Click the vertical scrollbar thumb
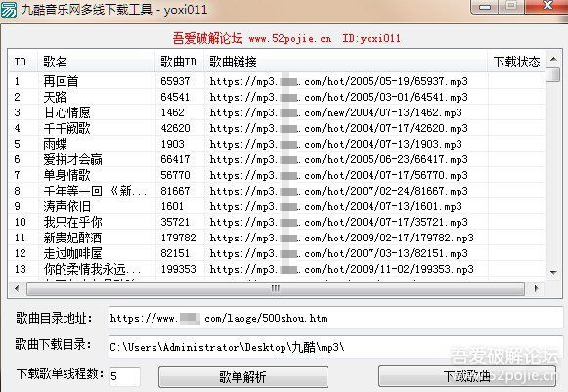 pyautogui.click(x=553, y=74)
